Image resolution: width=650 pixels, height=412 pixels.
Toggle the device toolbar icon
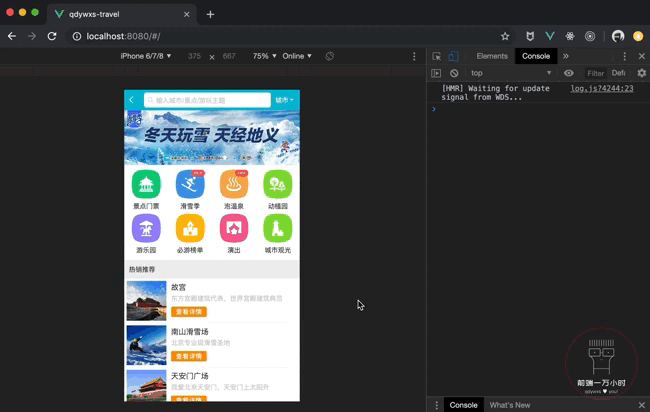[x=454, y=56]
